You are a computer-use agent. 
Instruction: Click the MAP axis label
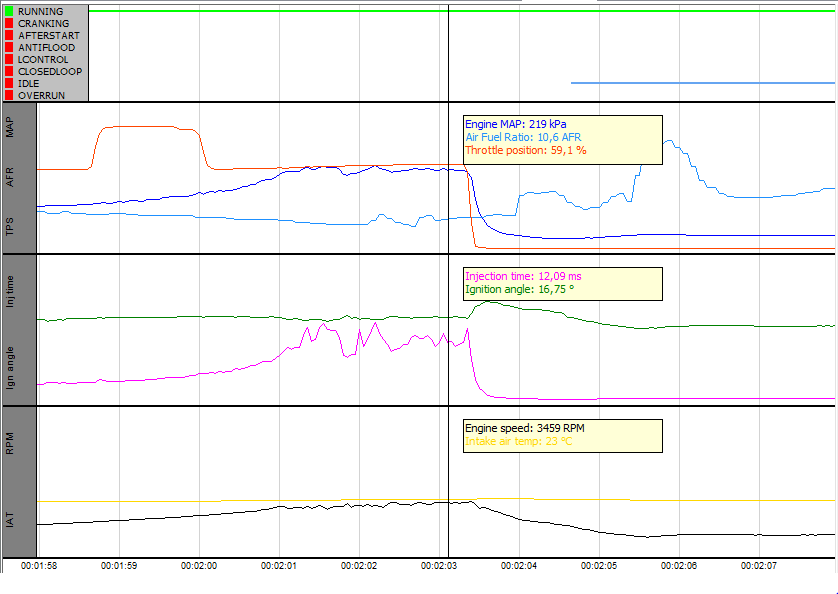(10, 127)
